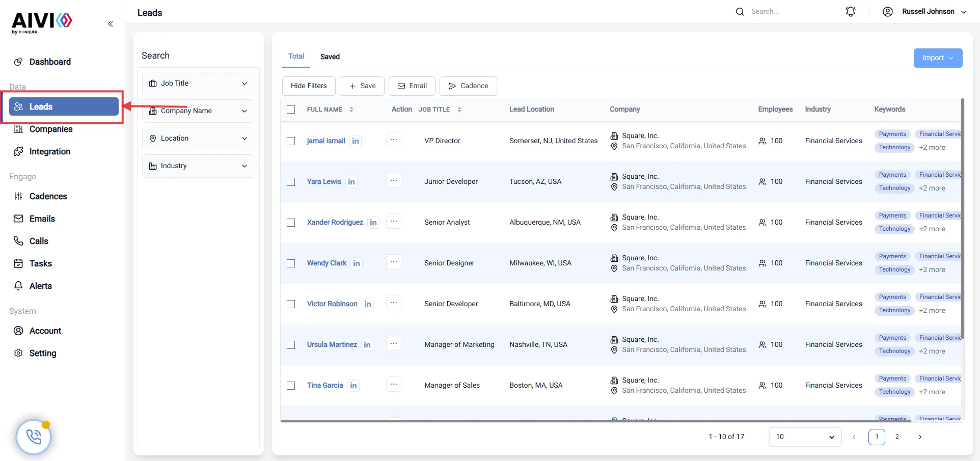Open the rows-per-page dropdown showing 10
980x461 pixels.
805,437
